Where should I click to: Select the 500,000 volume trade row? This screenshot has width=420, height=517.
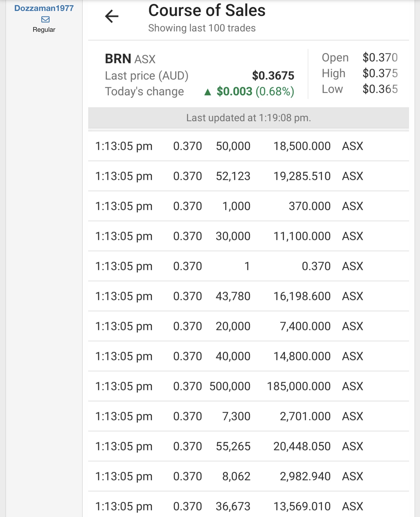point(248,386)
